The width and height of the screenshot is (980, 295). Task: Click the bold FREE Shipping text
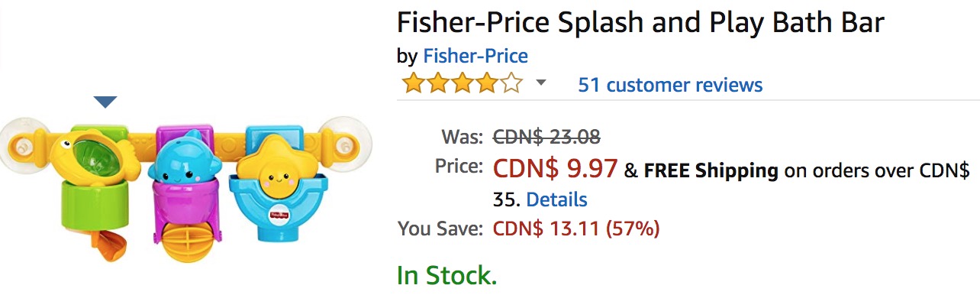(x=711, y=171)
